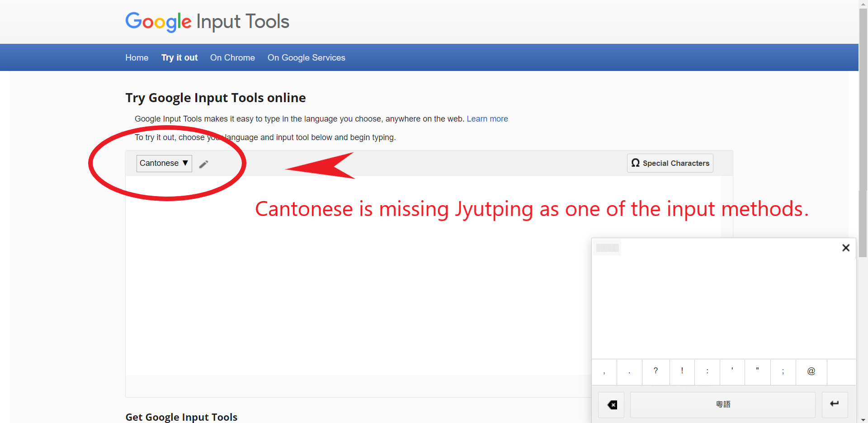
Task: Click the Special Characters omega icon
Action: (636, 163)
